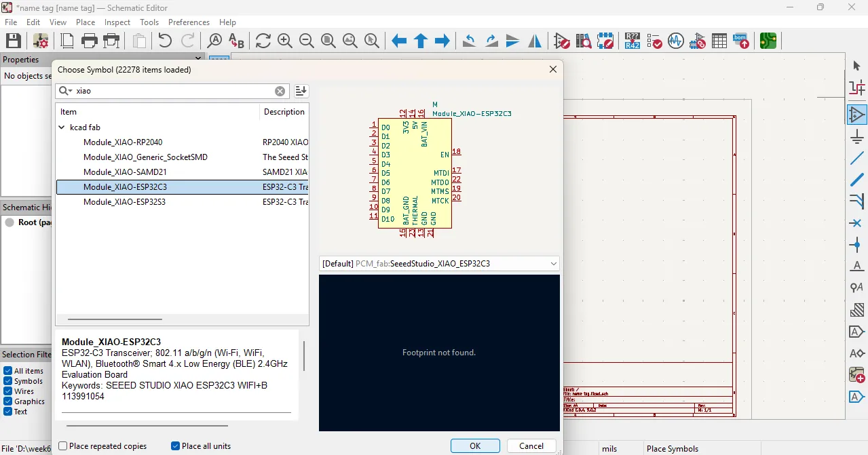Click the Zoom in magnifier icon
Image resolution: width=868 pixels, height=455 pixels.
pyautogui.click(x=285, y=41)
